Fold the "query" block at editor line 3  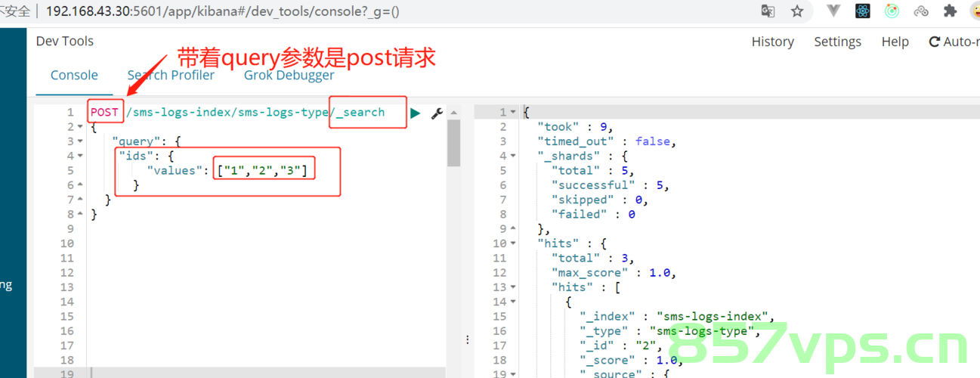81,141
